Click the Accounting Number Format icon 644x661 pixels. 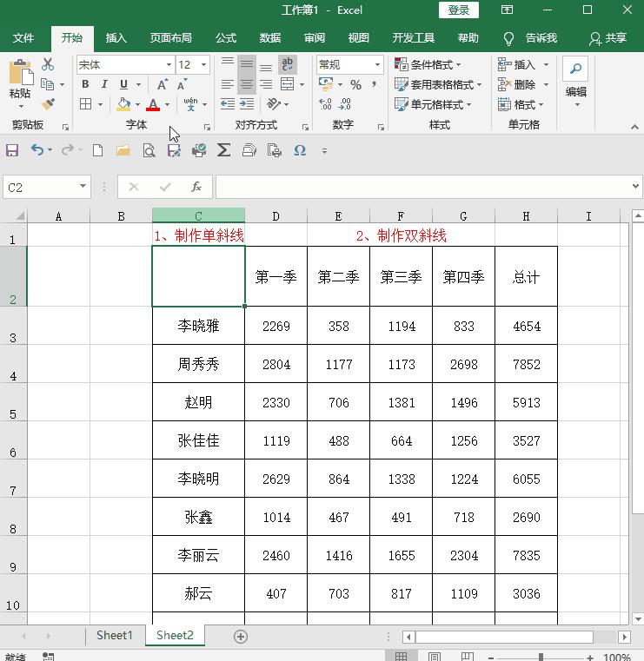[x=326, y=84]
